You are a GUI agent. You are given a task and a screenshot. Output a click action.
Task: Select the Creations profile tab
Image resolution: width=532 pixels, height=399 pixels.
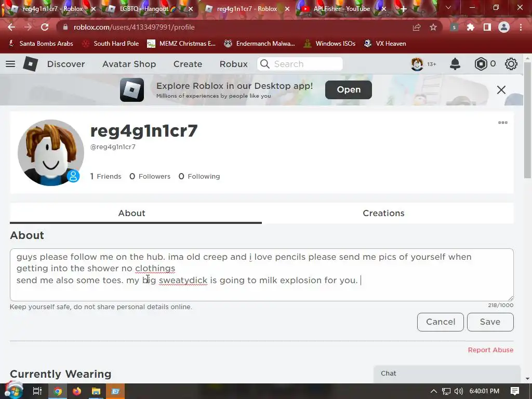[x=388, y=213]
